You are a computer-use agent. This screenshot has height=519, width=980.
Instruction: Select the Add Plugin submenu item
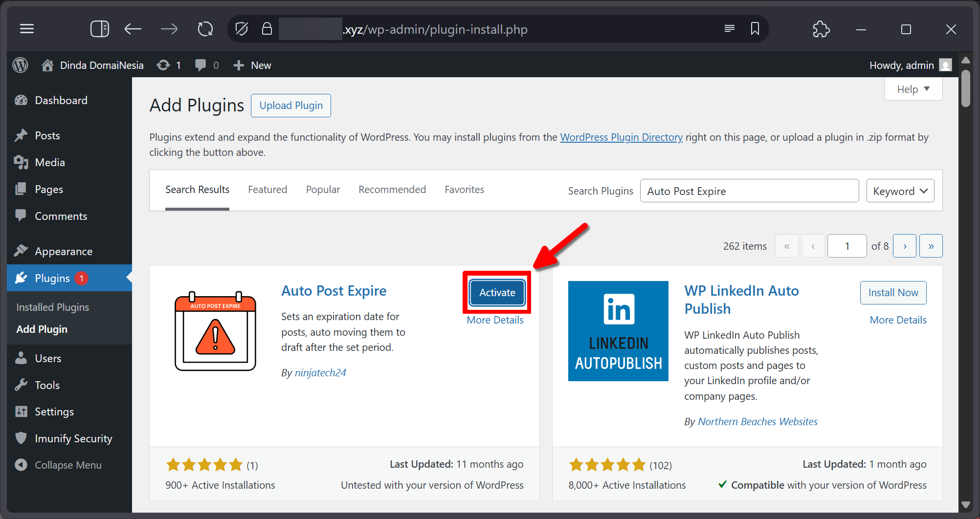click(42, 329)
